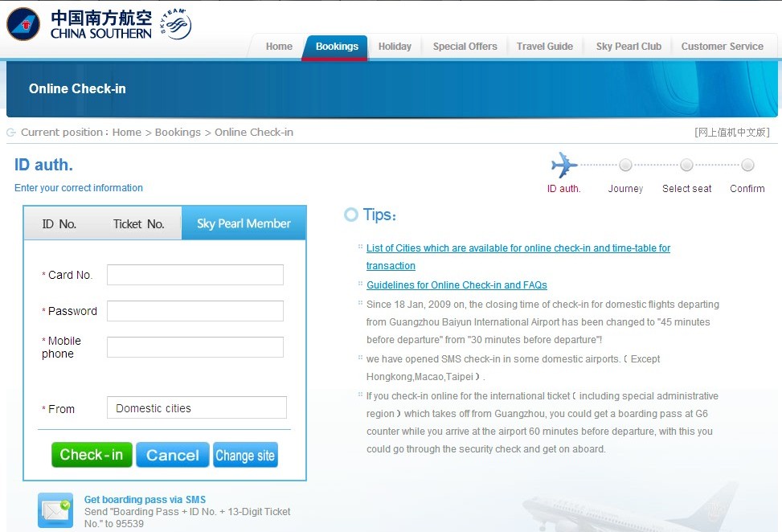The width and height of the screenshot is (782, 532).
Task: Click the Confirm step circle
Action: 747,166
